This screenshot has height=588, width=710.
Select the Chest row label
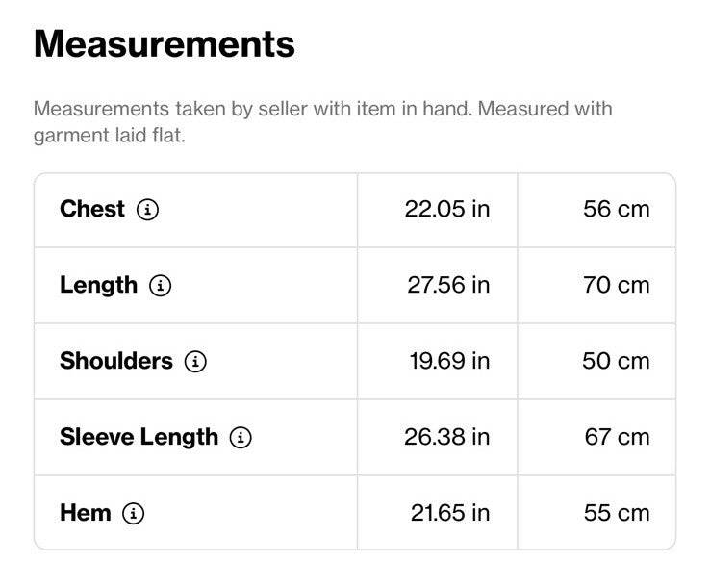(x=92, y=209)
